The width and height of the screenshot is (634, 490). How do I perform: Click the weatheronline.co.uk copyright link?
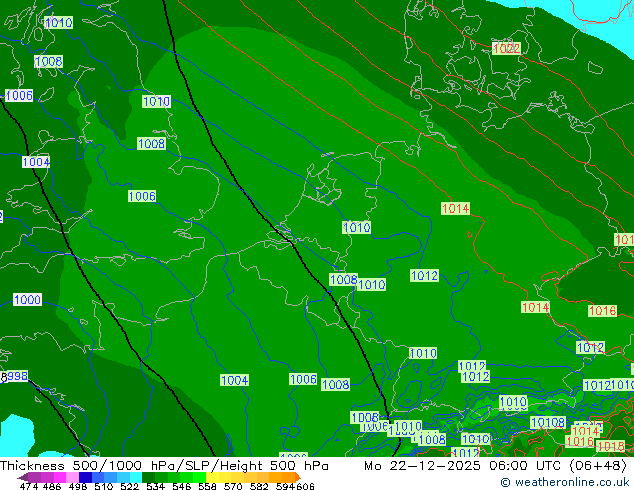pos(565,482)
